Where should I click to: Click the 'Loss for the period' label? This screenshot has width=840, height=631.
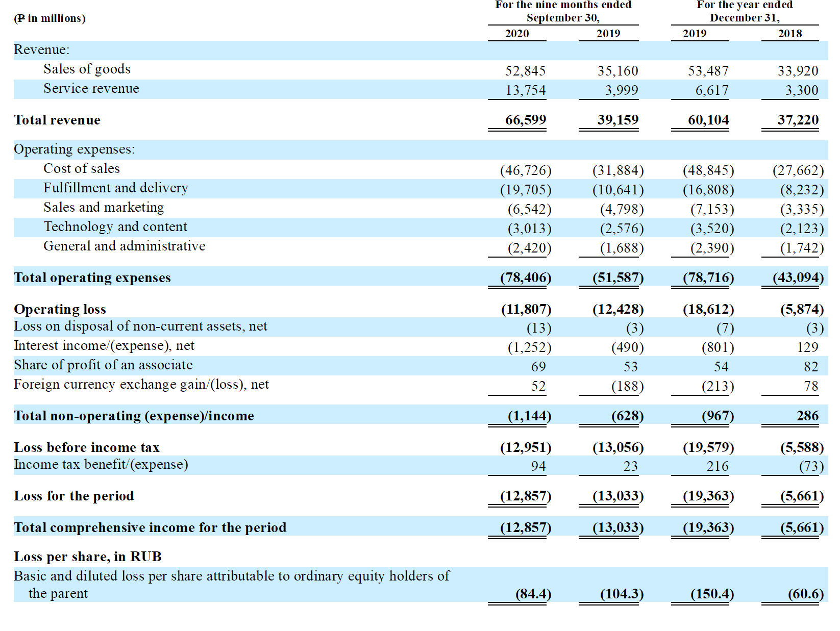tap(74, 496)
